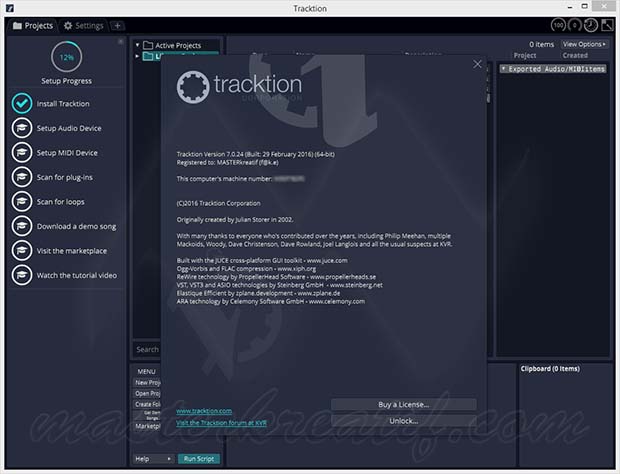
Task: Click the Watch the tutorial video cap icon
Action: [x=22, y=275]
